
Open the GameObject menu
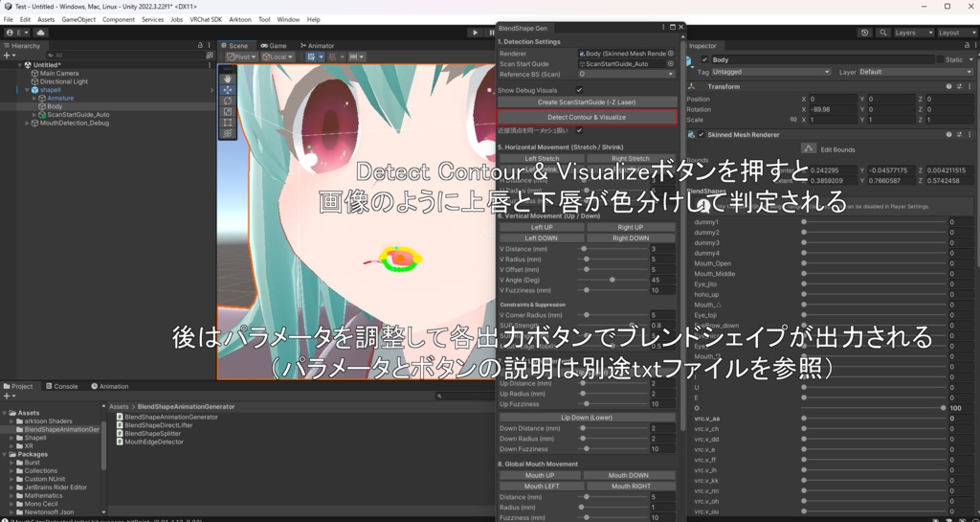tap(78, 19)
